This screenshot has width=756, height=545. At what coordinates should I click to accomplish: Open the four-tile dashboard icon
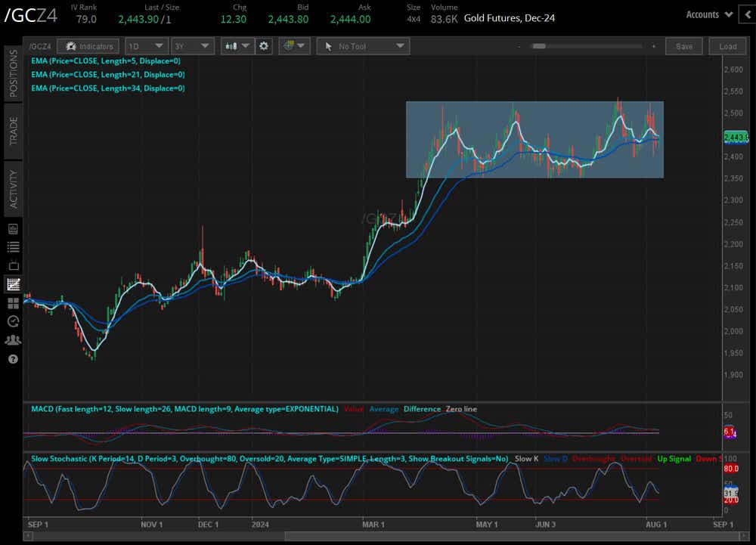coord(13,303)
